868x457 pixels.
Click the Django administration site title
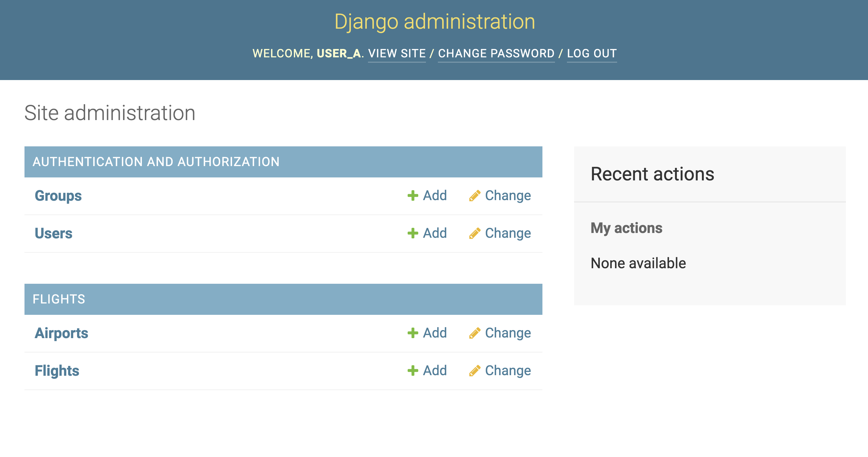pyautogui.click(x=434, y=22)
